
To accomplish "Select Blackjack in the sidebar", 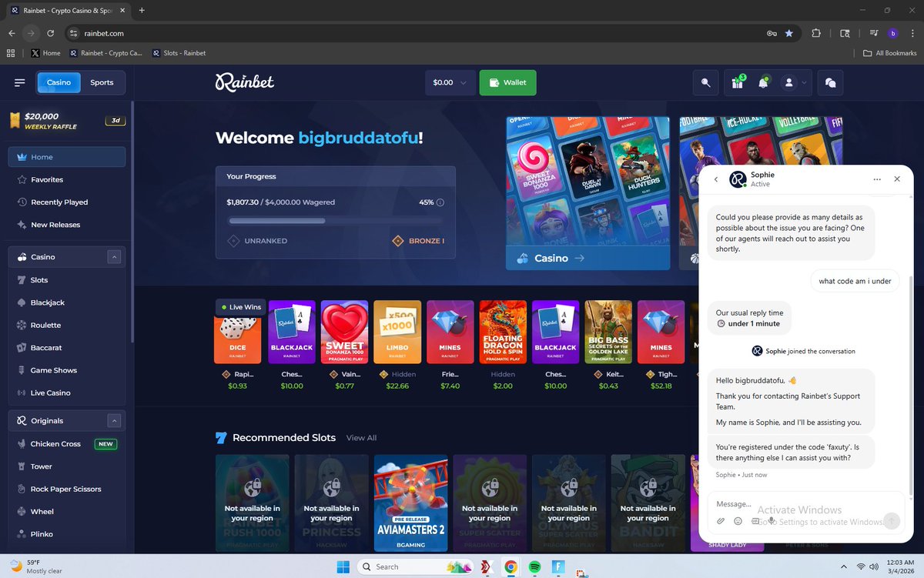I will coord(67,302).
